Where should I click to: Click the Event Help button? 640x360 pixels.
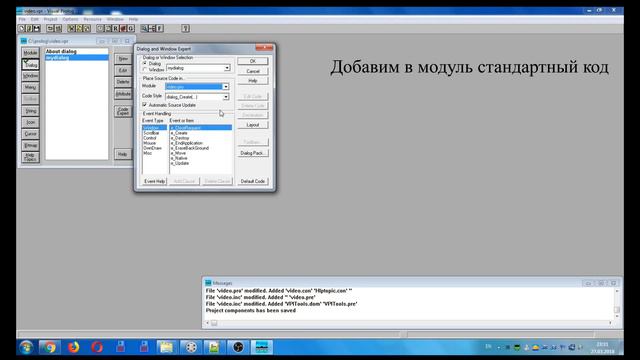155,181
